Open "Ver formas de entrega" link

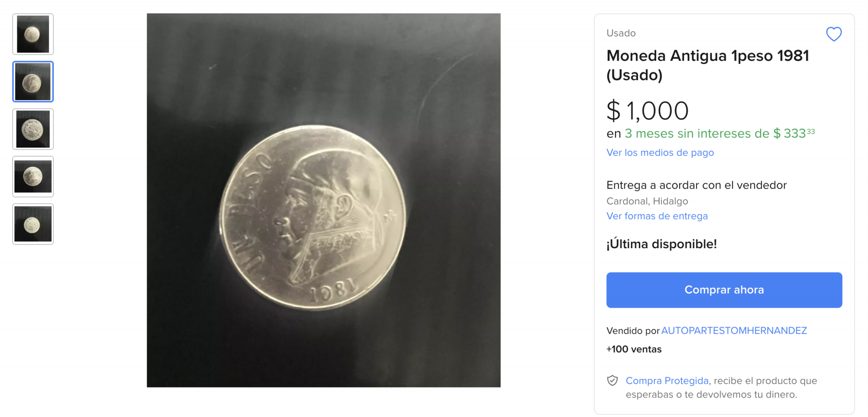click(x=657, y=216)
